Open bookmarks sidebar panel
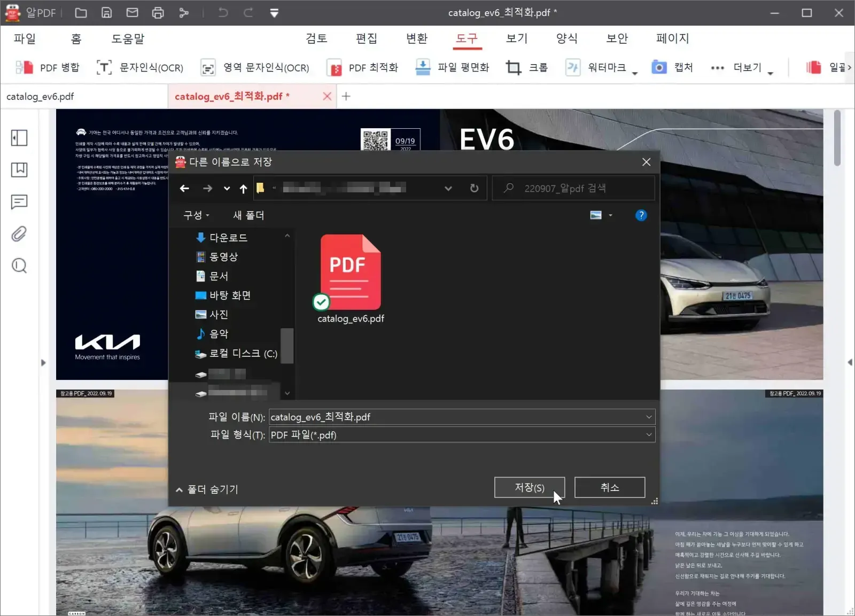Screen dimensions: 855x616 (x=19, y=170)
